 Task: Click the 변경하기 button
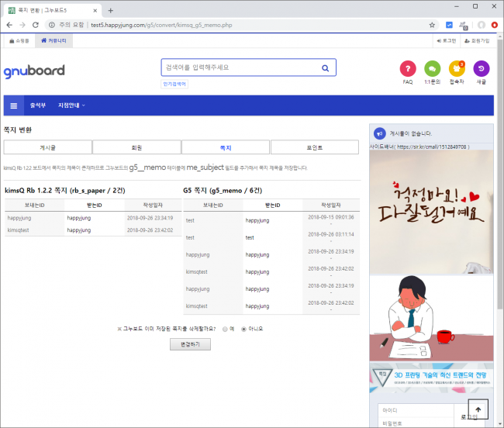click(x=190, y=344)
